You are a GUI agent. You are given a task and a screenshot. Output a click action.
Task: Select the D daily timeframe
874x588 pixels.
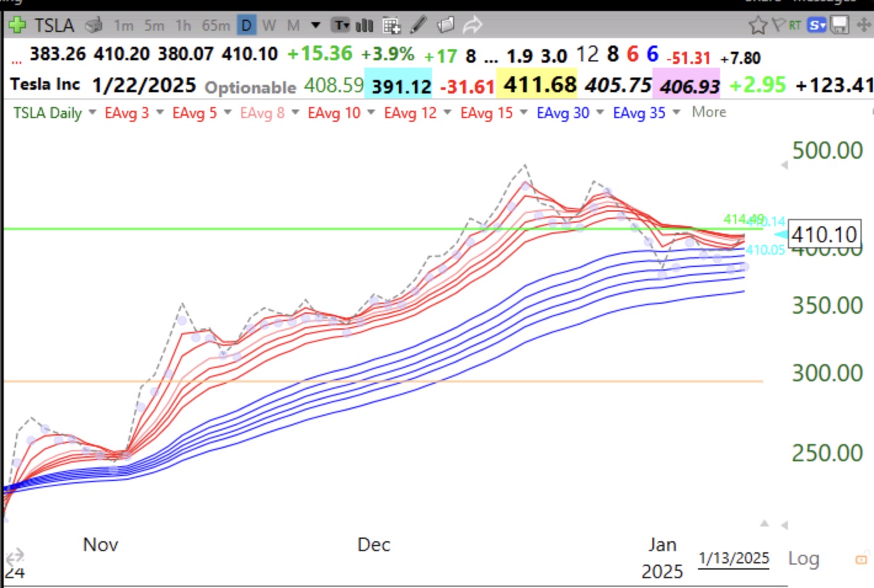(247, 26)
